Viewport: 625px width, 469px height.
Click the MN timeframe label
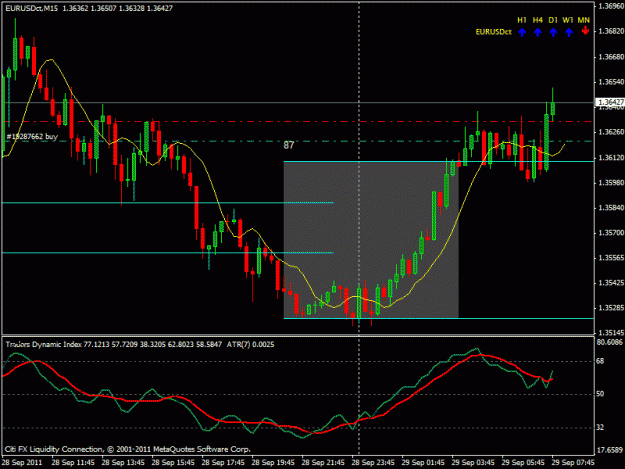584,20
